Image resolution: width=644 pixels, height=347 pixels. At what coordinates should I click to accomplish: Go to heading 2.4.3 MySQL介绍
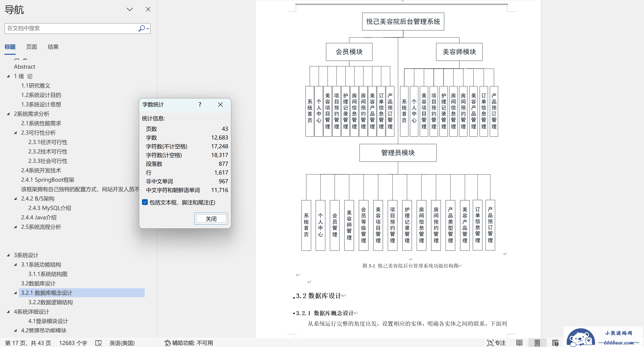pyautogui.click(x=49, y=208)
